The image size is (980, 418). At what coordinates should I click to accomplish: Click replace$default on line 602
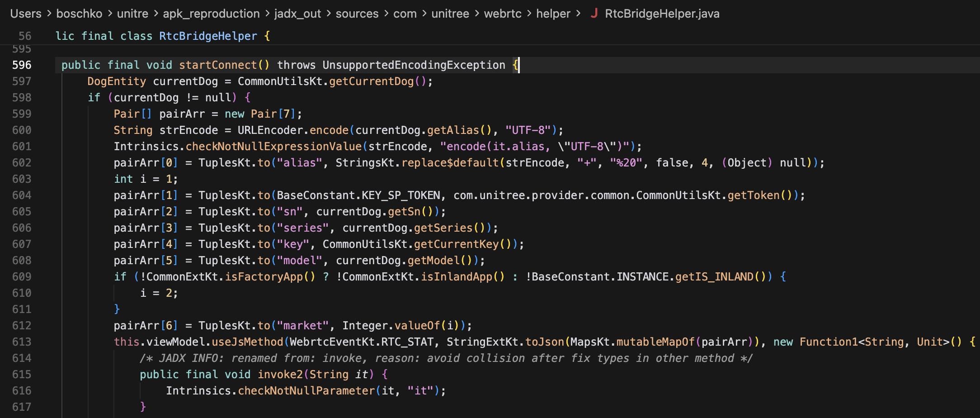coord(450,163)
